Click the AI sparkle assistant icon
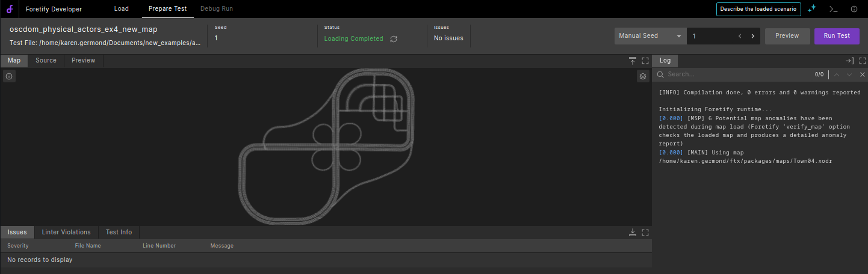 [812, 9]
